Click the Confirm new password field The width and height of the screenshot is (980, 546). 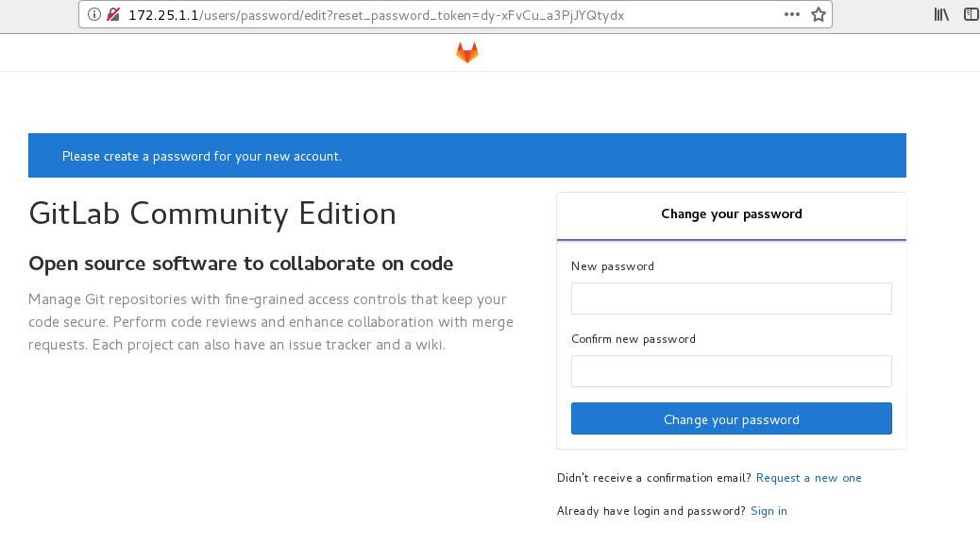coord(732,371)
